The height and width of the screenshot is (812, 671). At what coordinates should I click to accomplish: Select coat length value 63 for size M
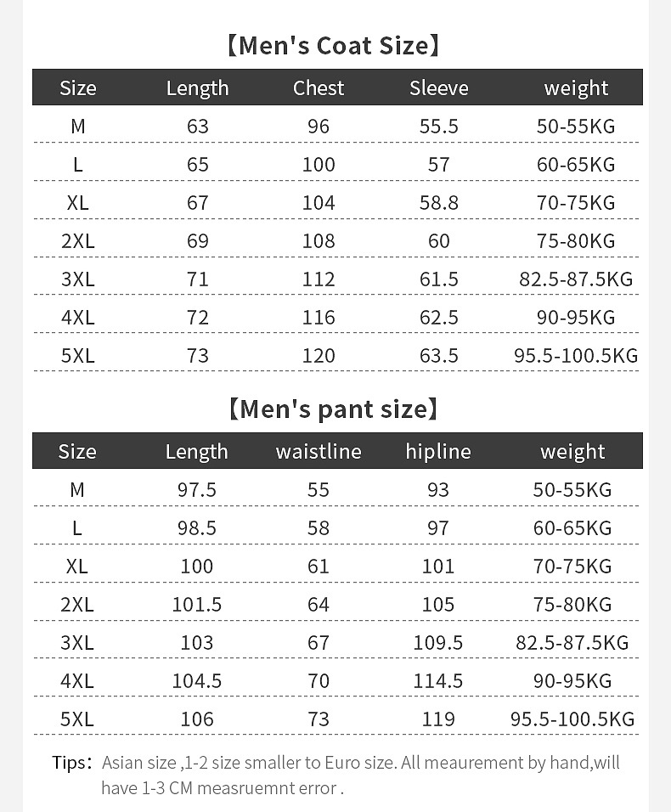point(197,127)
